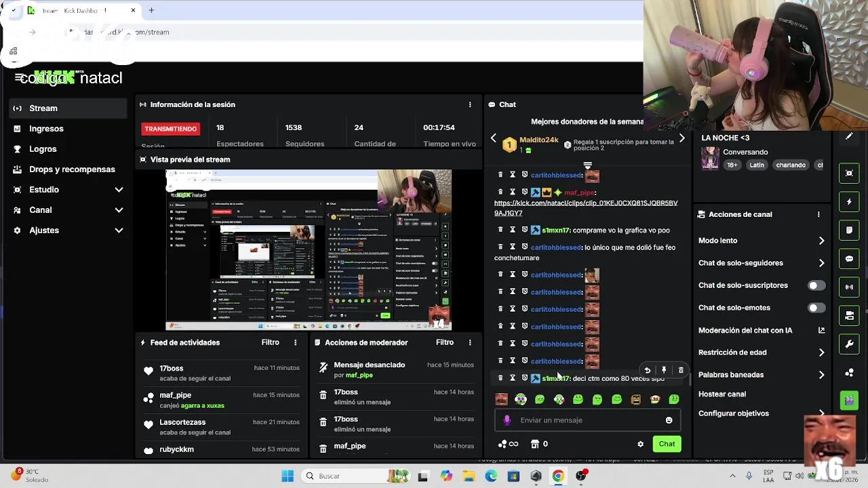Expand the Estudio sidebar section

click(119, 190)
